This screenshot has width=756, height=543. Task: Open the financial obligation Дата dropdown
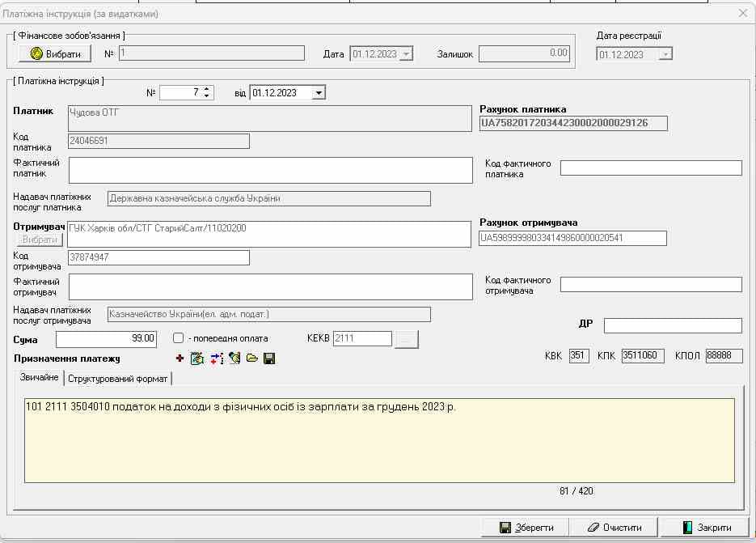(407, 53)
